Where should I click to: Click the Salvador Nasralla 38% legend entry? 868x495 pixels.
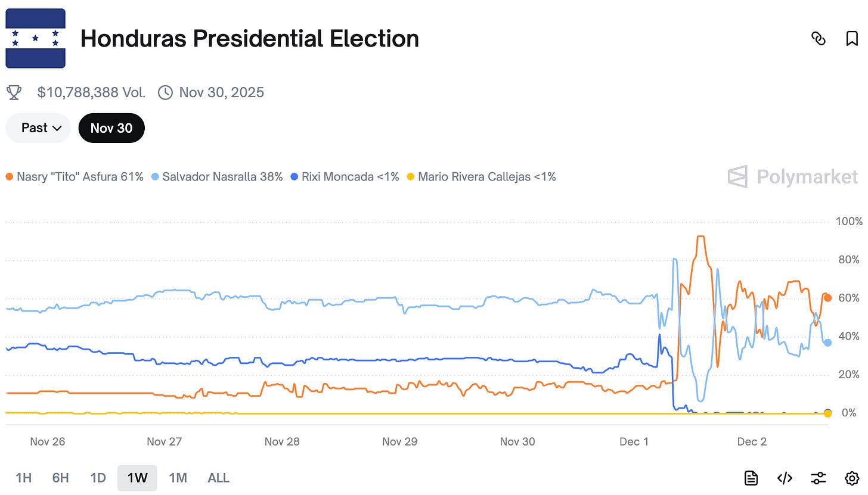217,177
